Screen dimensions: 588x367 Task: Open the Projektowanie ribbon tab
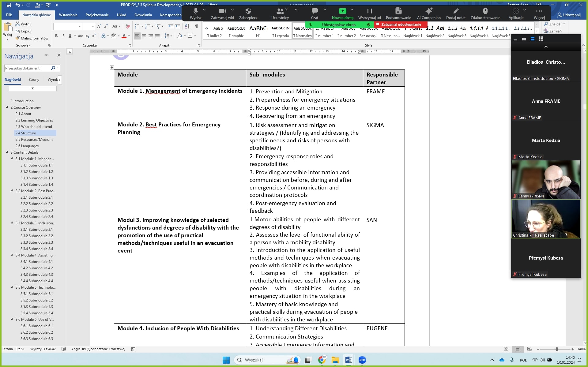pyautogui.click(x=97, y=15)
